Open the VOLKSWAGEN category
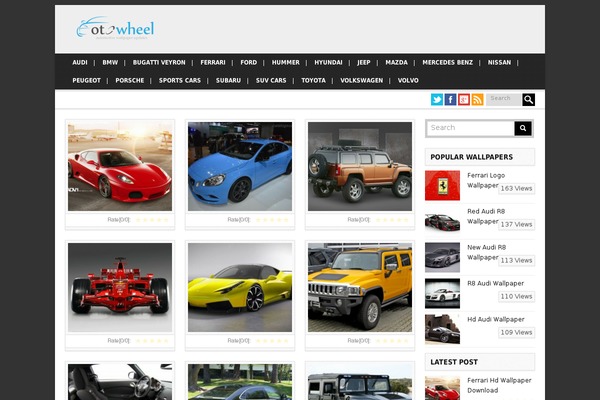 point(362,80)
